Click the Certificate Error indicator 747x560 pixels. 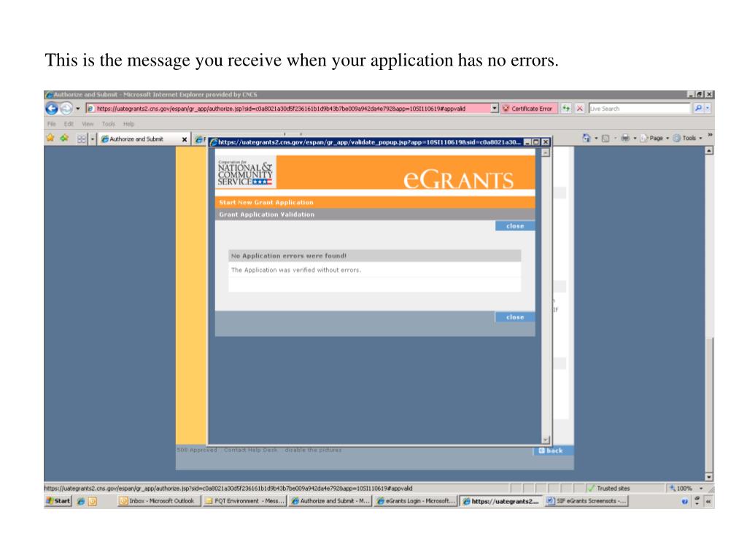click(527, 109)
